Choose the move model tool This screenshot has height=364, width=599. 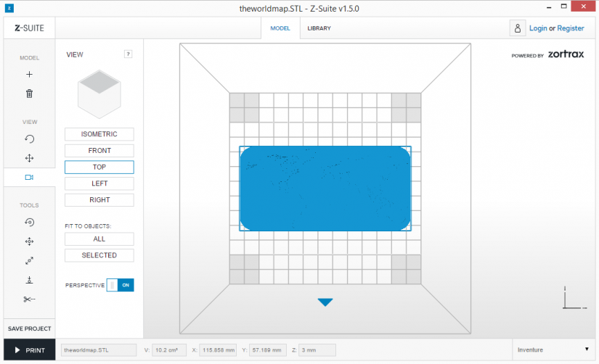click(x=30, y=241)
